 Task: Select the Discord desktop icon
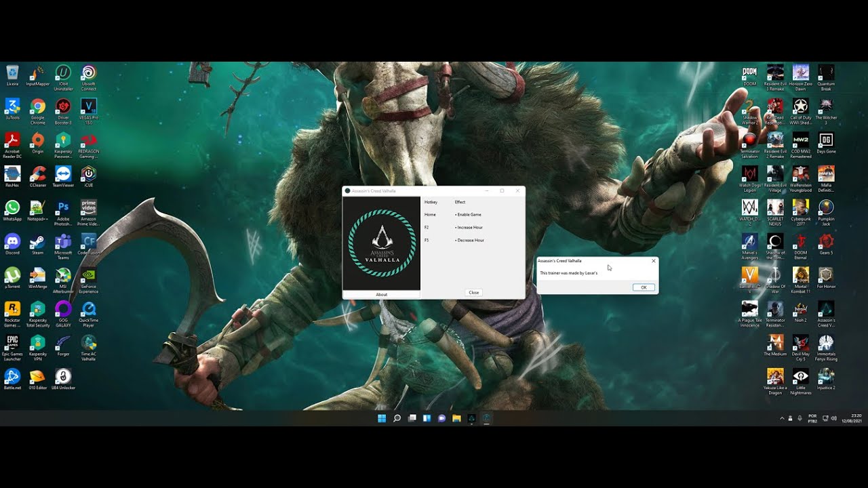coord(12,246)
